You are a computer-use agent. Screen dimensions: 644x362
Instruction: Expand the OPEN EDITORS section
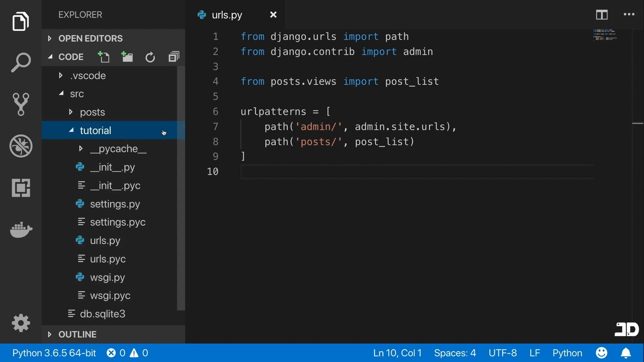[x=90, y=38]
